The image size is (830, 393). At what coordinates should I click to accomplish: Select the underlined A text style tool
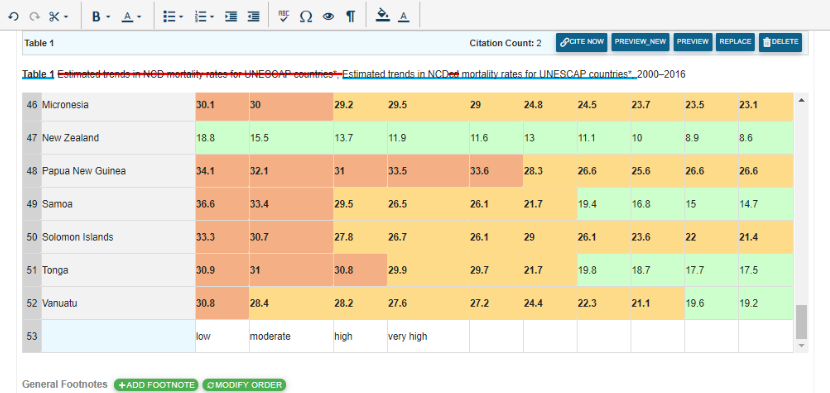click(x=128, y=17)
